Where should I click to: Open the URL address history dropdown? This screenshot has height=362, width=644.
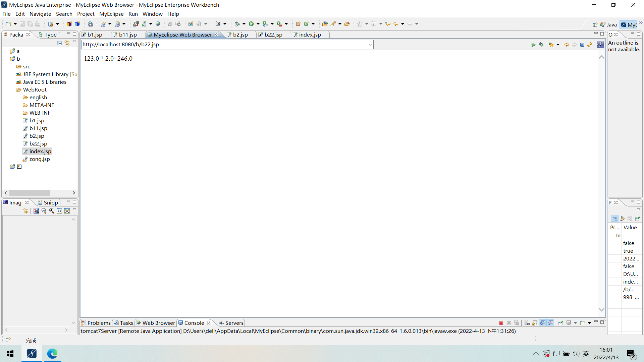click(370, 45)
